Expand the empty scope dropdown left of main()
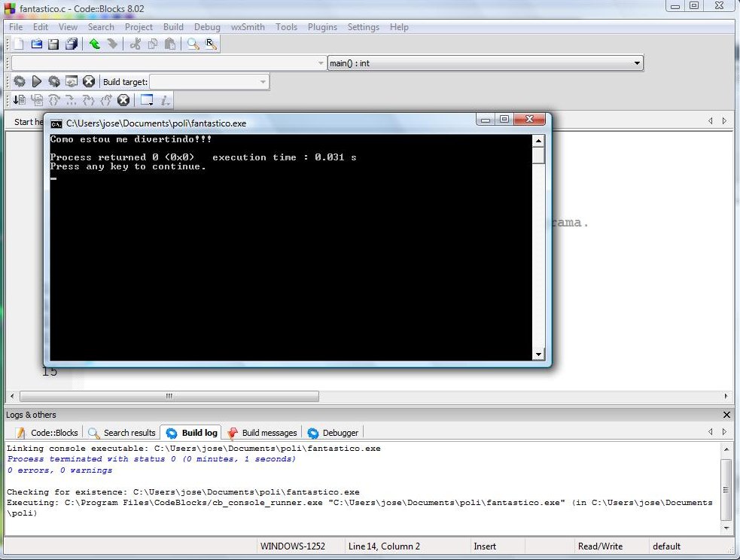 (321, 63)
